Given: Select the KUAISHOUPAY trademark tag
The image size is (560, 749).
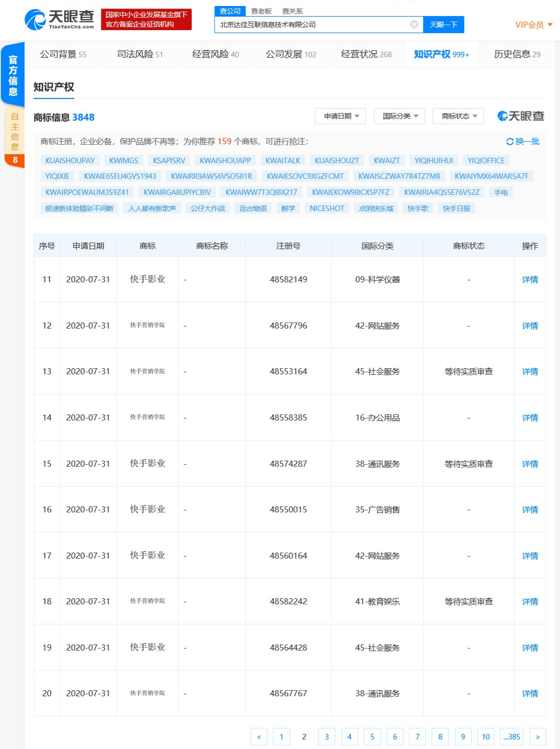Looking at the screenshot, I should point(70,160).
